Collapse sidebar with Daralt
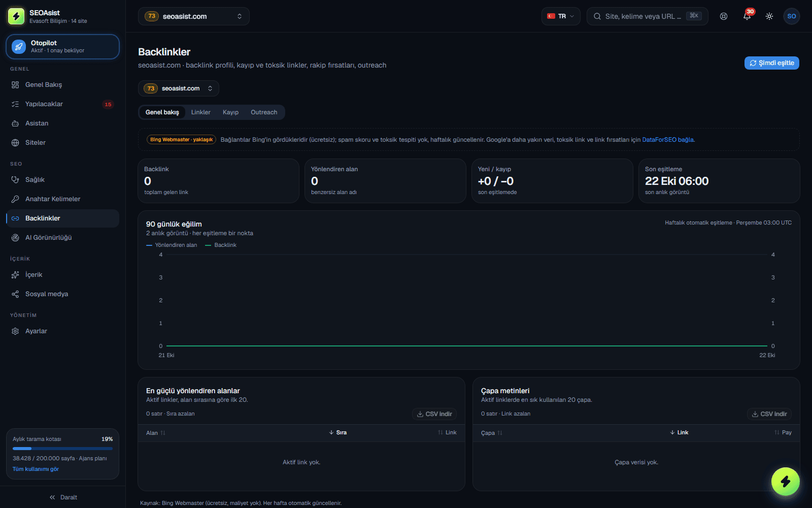Screen dimensions: 812x508 pyautogui.click(x=63, y=497)
